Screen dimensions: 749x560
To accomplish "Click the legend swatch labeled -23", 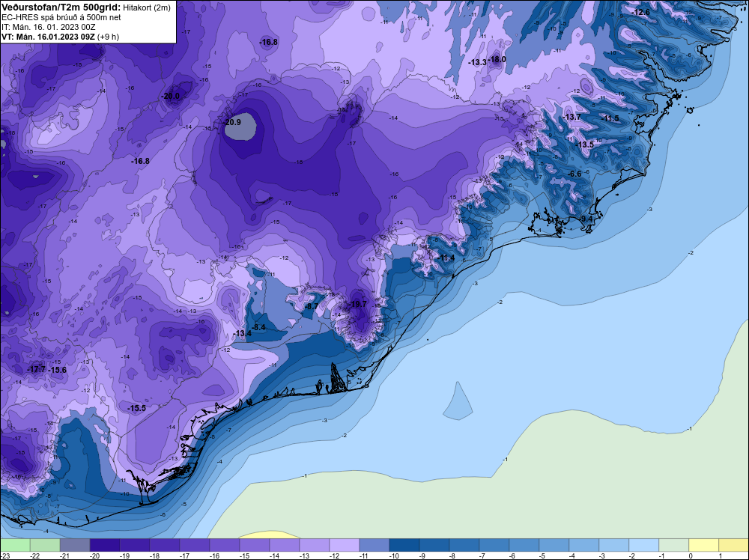I will click(x=15, y=545).
